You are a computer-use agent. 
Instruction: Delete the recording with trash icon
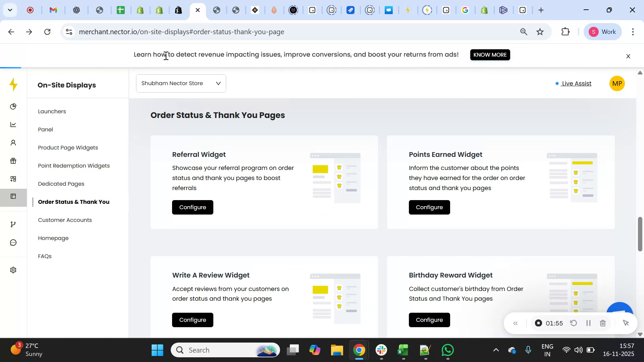coord(602,323)
